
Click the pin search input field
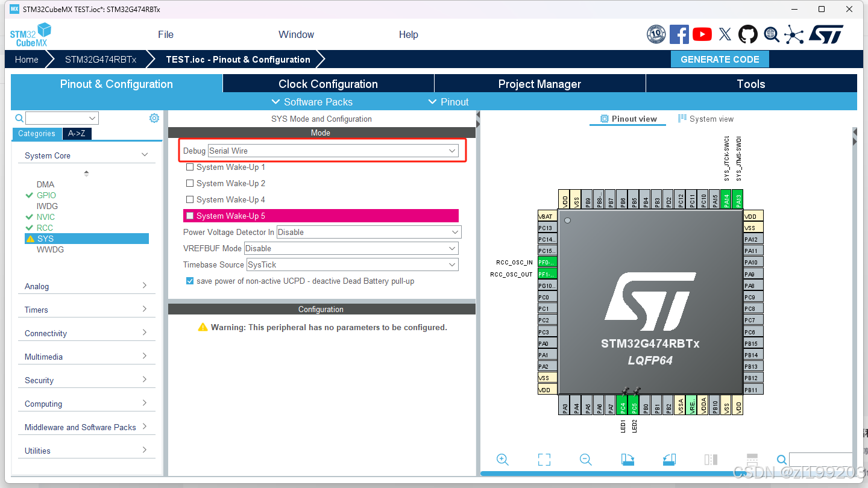coord(820,460)
